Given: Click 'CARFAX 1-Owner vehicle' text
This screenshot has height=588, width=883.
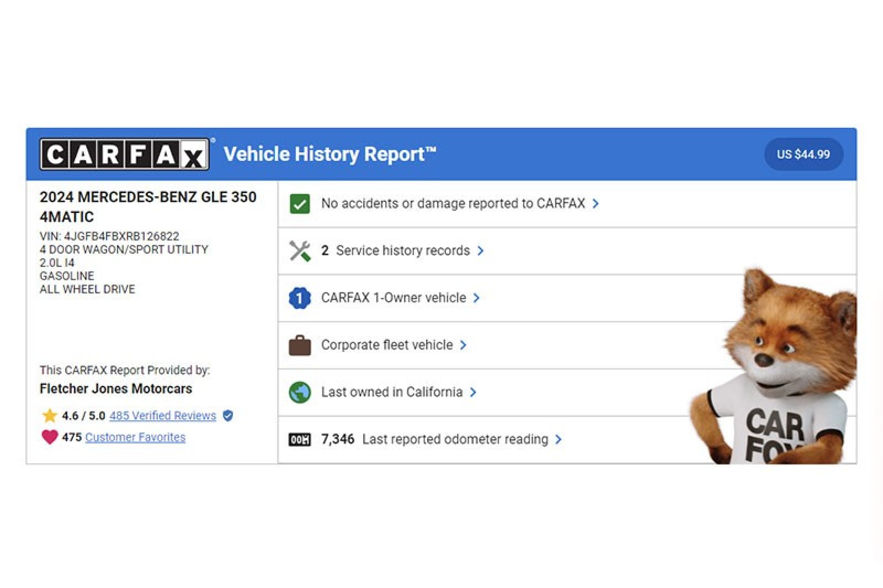Looking at the screenshot, I should [x=393, y=298].
